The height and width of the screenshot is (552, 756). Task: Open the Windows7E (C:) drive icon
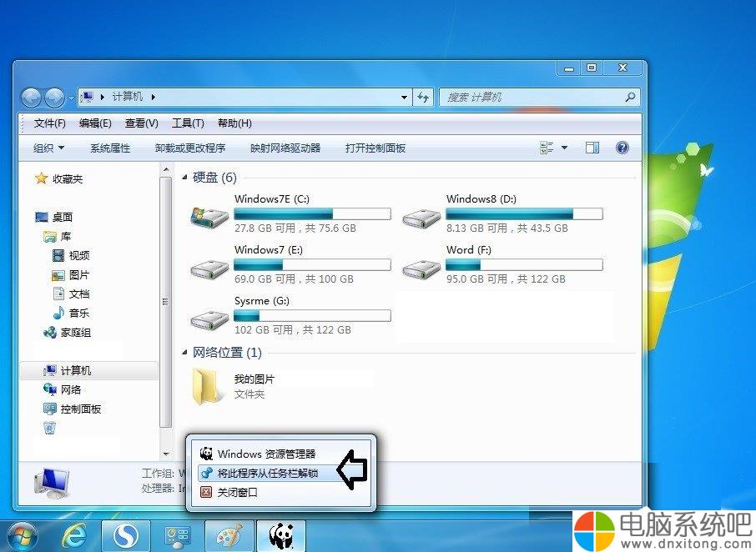coord(209,218)
